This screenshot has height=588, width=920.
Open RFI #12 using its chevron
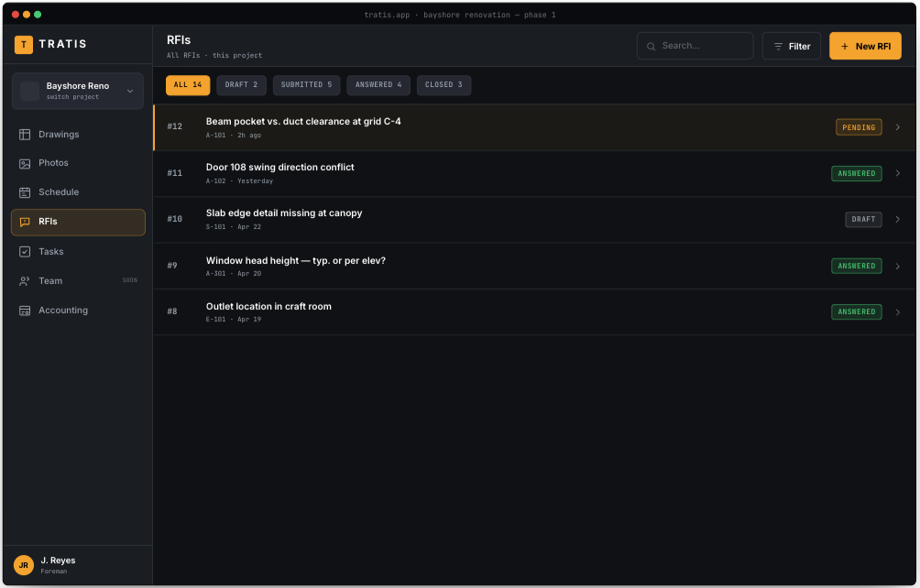click(898, 127)
